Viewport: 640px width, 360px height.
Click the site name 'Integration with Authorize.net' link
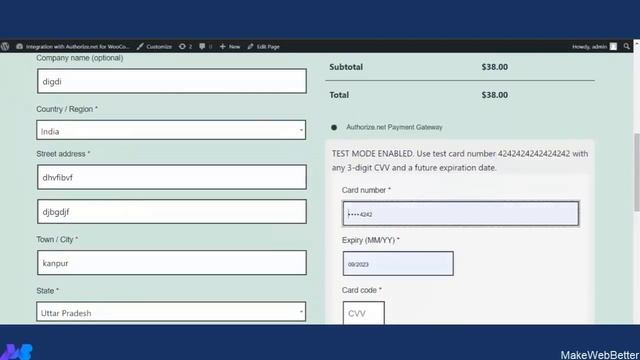77,47
